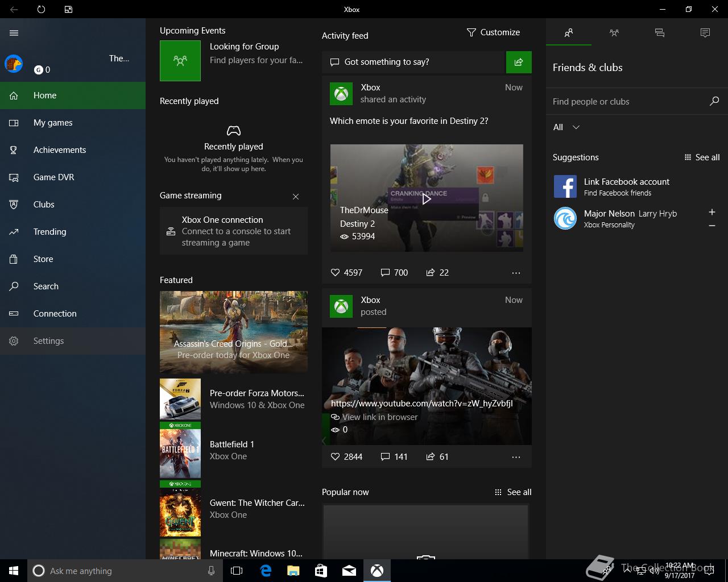The image size is (728, 582).
Task: Switch to Activity alerts tab in right panel
Action: pyautogui.click(x=705, y=33)
